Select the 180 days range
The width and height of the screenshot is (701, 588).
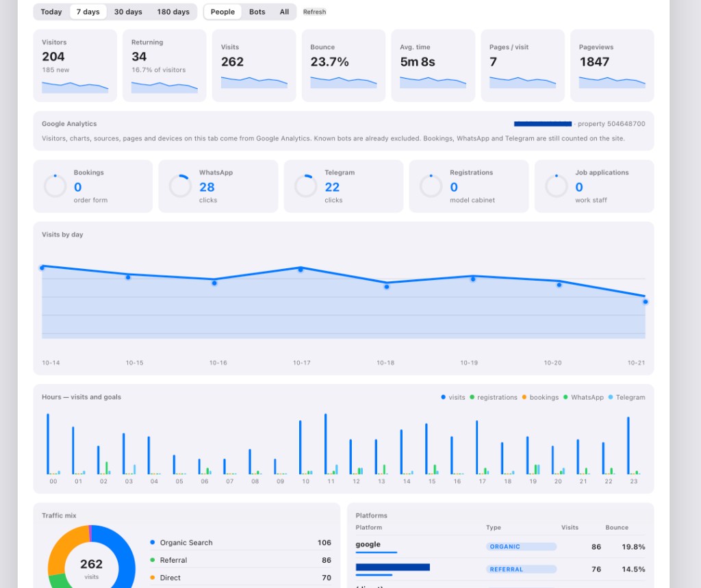(x=173, y=12)
